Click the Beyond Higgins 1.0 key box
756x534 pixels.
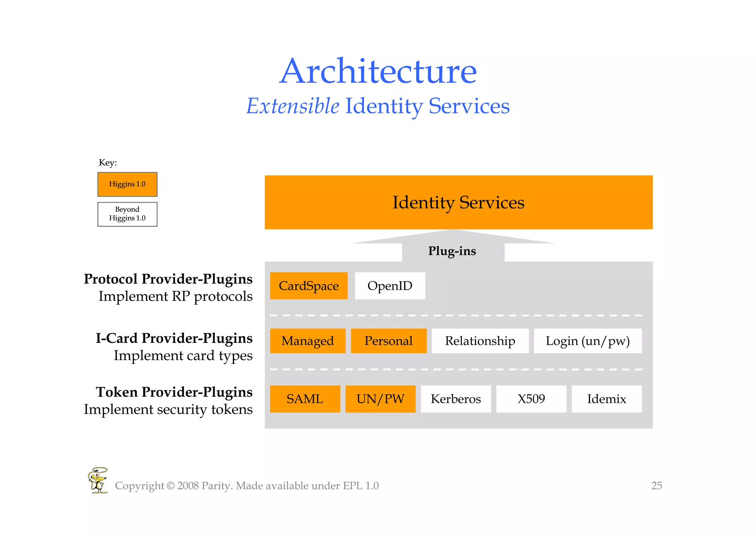point(127,214)
